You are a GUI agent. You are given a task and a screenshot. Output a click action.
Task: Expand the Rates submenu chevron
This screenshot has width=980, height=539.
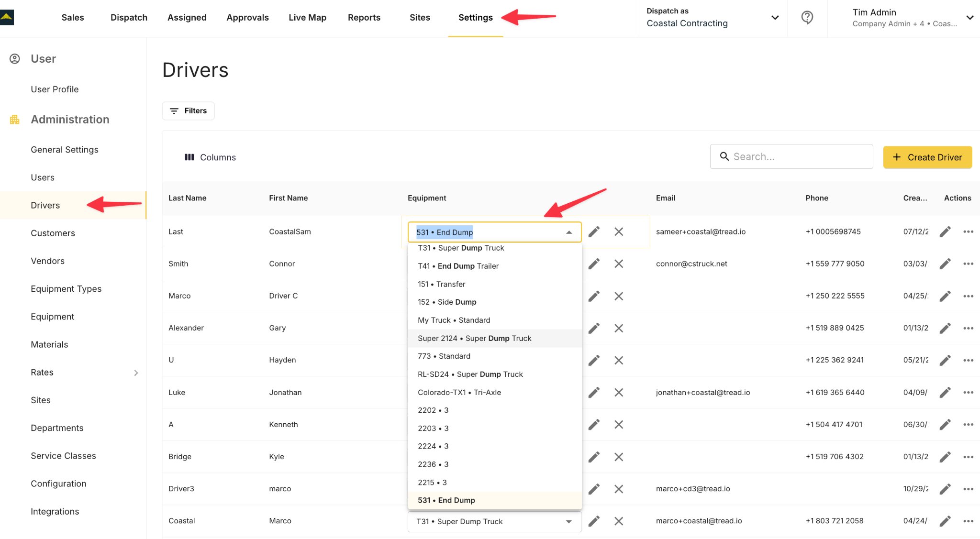tap(136, 373)
